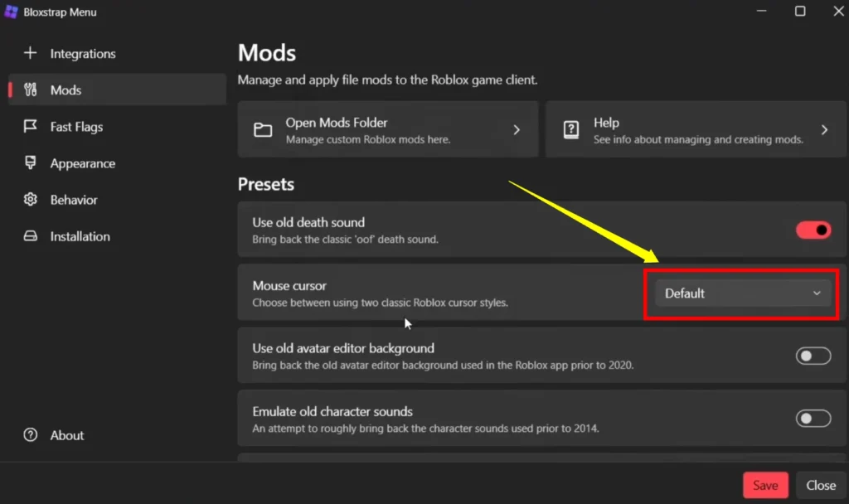Open Mods Folder card title
The width and height of the screenshot is (849, 504).
pyautogui.click(x=337, y=123)
